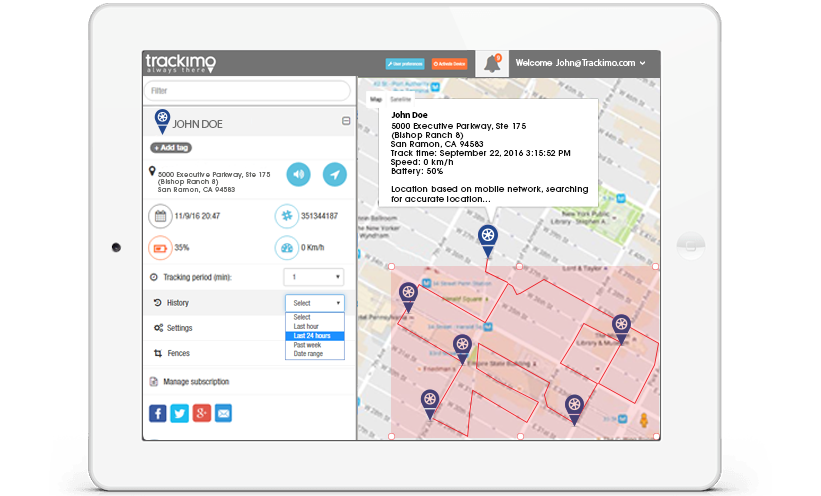The width and height of the screenshot is (821, 496).
Task: Click the fence's top-left corner handle
Action: tap(391, 267)
